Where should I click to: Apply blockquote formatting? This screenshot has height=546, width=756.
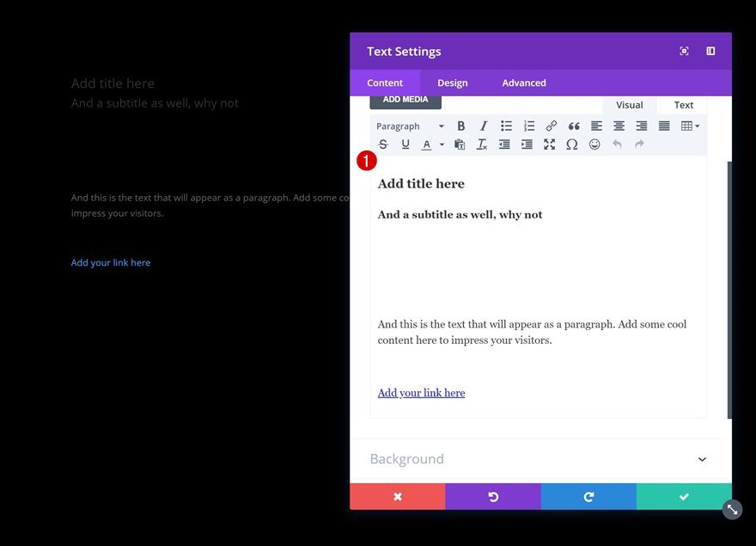point(574,126)
